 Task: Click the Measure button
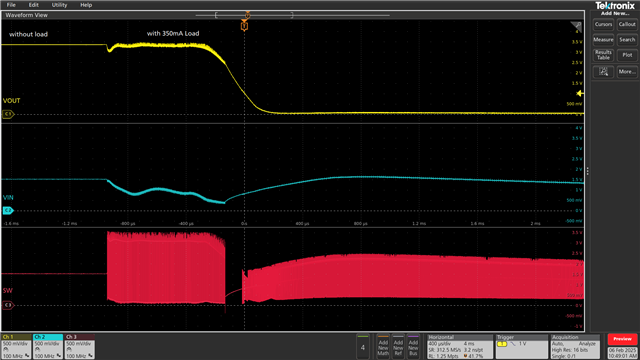603,40
